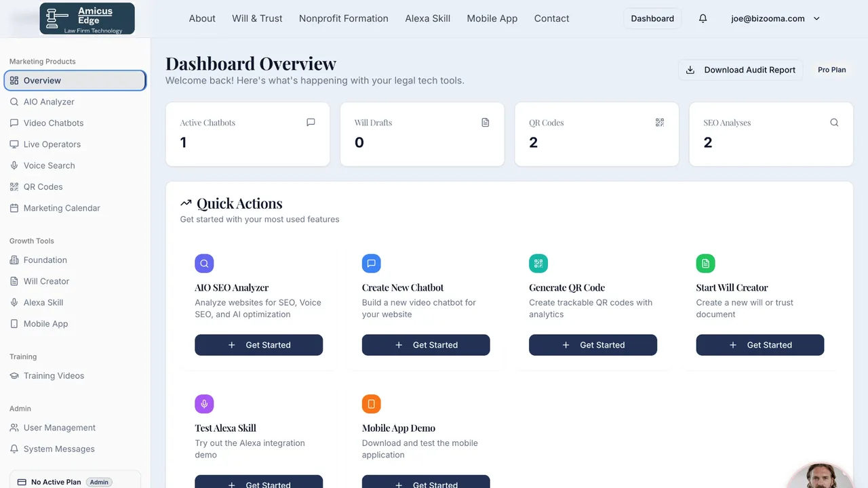The width and height of the screenshot is (868, 488).
Task: Get Started under Create New Chatbot
Action: tap(426, 345)
